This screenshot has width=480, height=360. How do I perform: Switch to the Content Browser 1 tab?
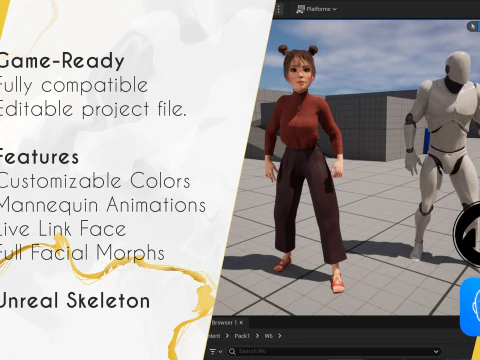(x=224, y=323)
